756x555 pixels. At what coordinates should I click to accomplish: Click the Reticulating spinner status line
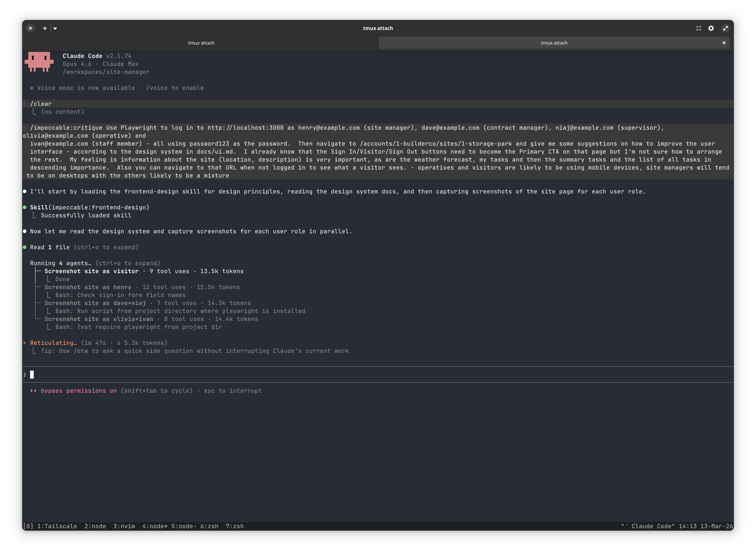pyautogui.click(x=53, y=343)
